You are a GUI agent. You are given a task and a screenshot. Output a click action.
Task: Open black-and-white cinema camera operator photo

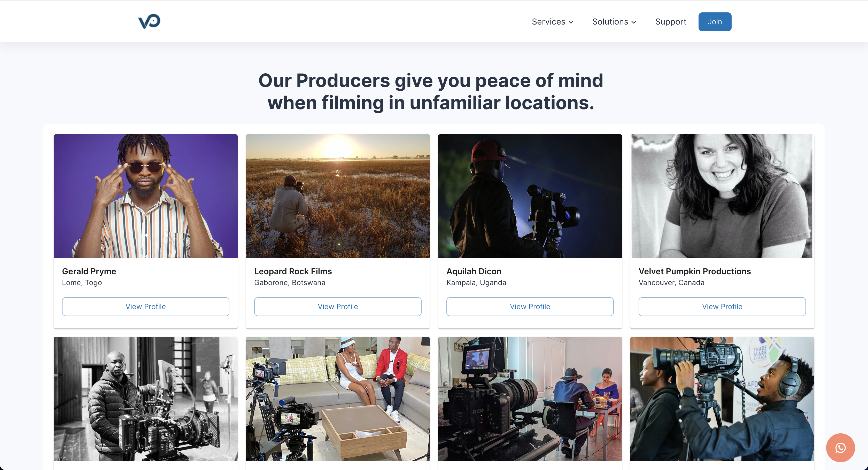pyautogui.click(x=145, y=398)
